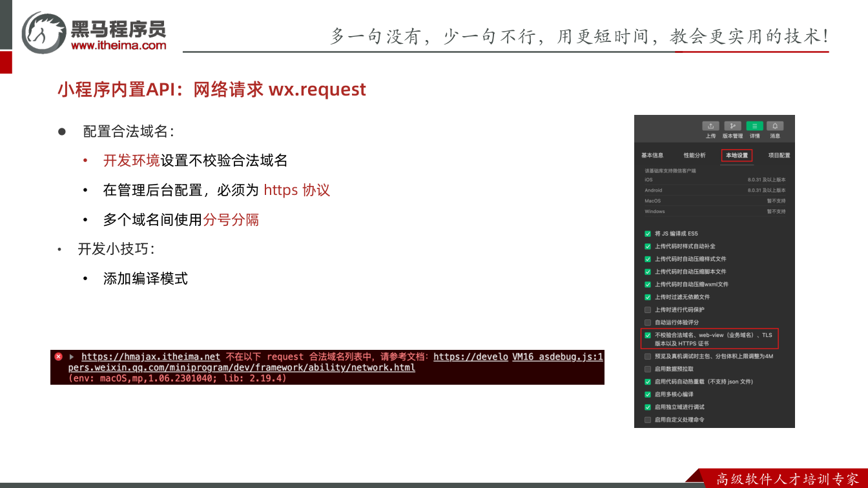Screen dimensions: 868x488
Task: Click VM16 asdebug.js:1 source link
Action: pyautogui.click(x=558, y=356)
